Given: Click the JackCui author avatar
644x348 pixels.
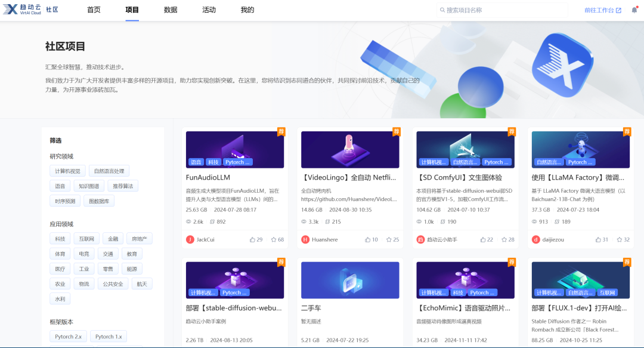Looking at the screenshot, I should (x=190, y=239).
